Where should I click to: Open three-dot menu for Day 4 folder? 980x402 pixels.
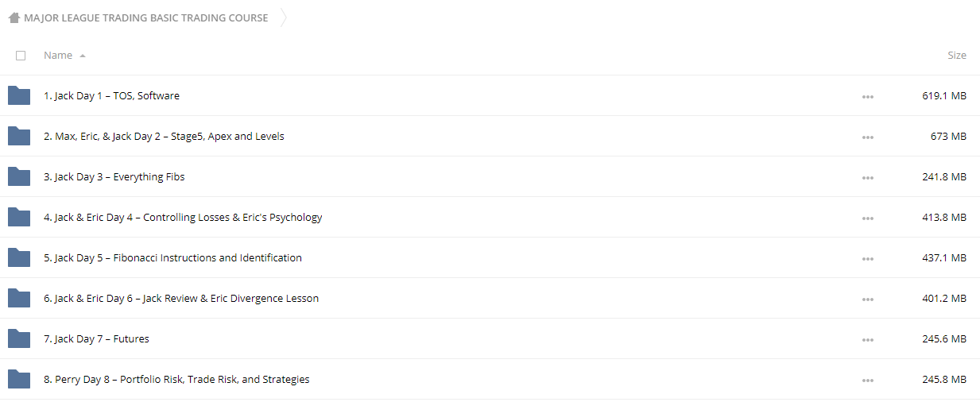click(867, 218)
